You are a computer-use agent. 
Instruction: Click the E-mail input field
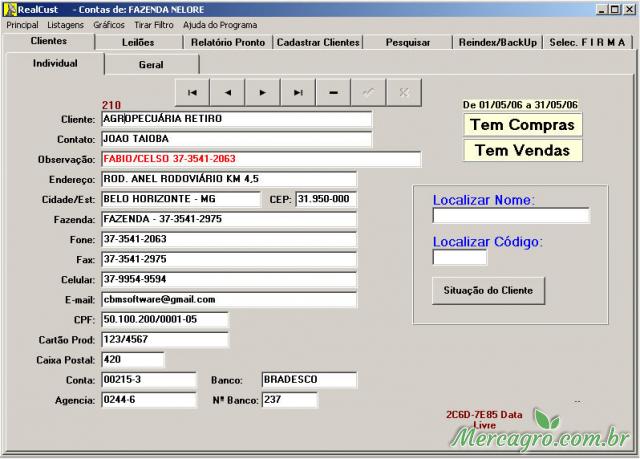click(228, 299)
